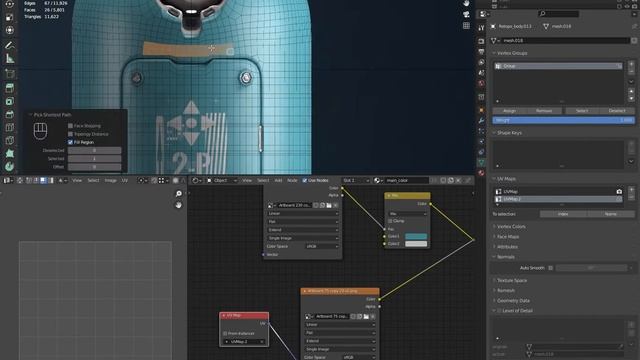Open the Object Data properties tab
The width and height of the screenshot is (640, 360).
coord(481,162)
